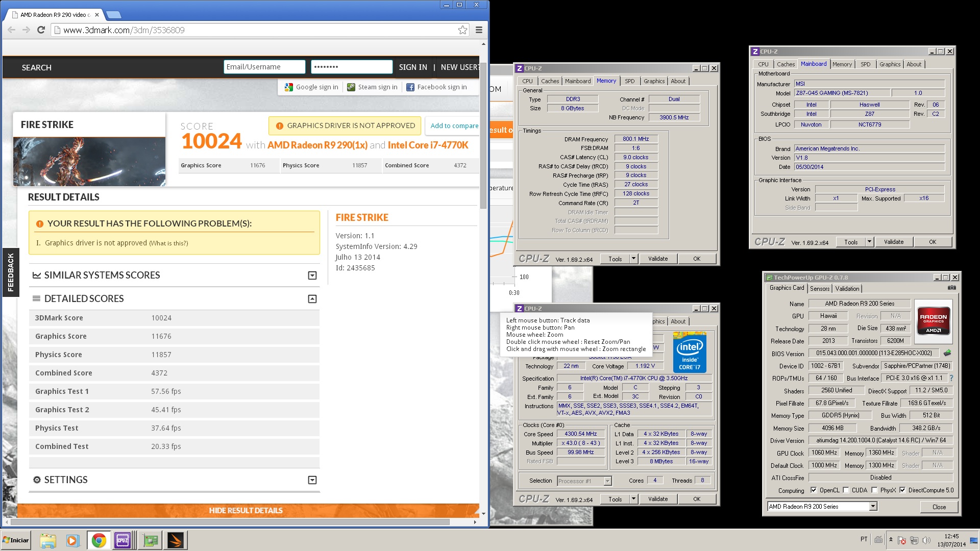Open the Chrome hamburger menu

coord(479,30)
